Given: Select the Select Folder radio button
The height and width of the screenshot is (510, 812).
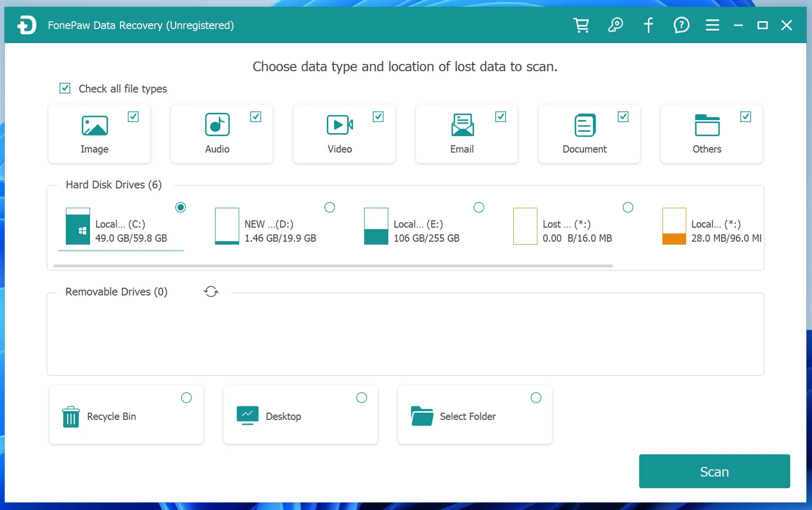Looking at the screenshot, I should pos(536,398).
